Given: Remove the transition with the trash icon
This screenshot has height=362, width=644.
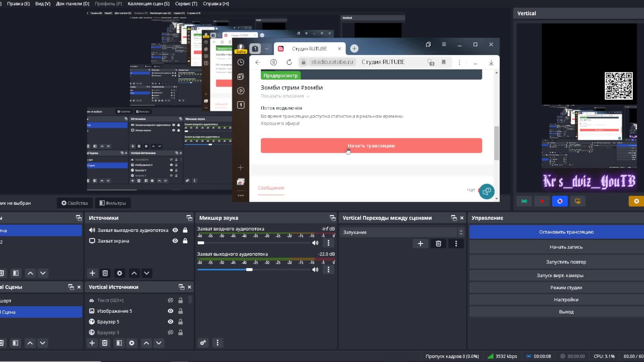Looking at the screenshot, I should (438, 244).
